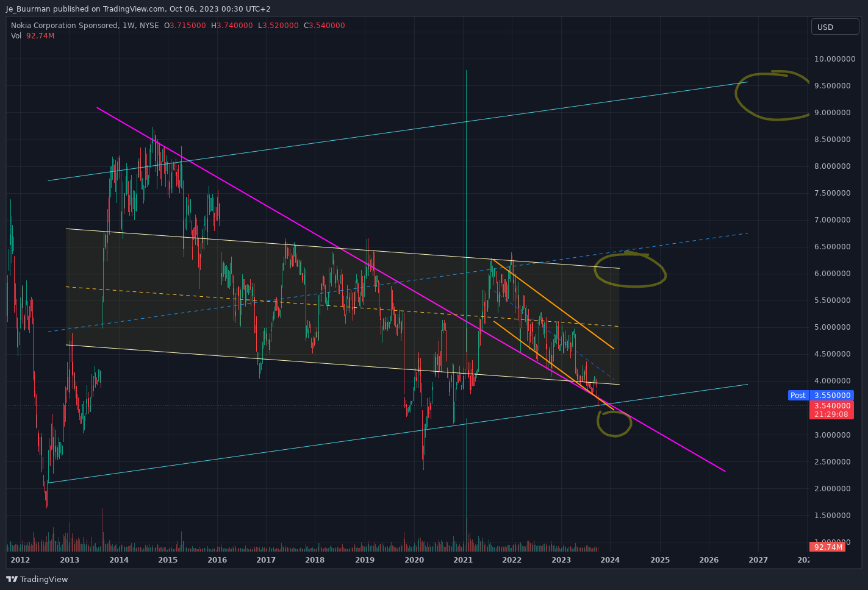Click the 2012 year label on time axis
This screenshot has width=868, height=590.
[20, 560]
